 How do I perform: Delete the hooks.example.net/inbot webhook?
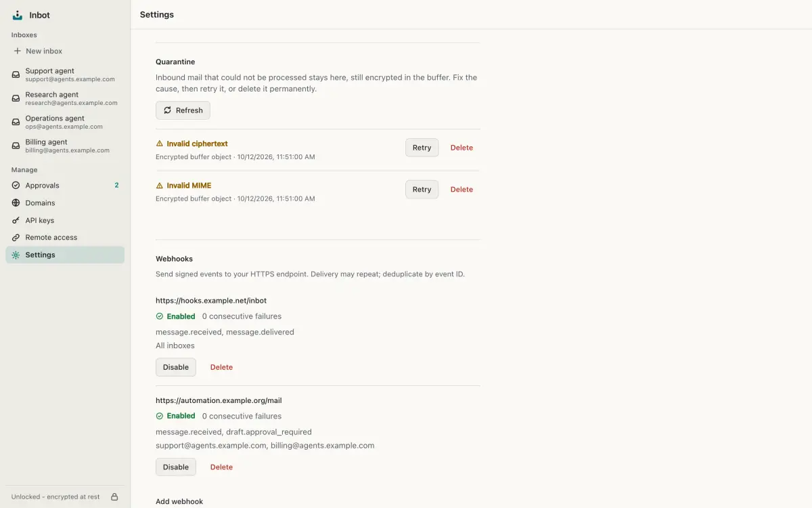pyautogui.click(x=221, y=367)
